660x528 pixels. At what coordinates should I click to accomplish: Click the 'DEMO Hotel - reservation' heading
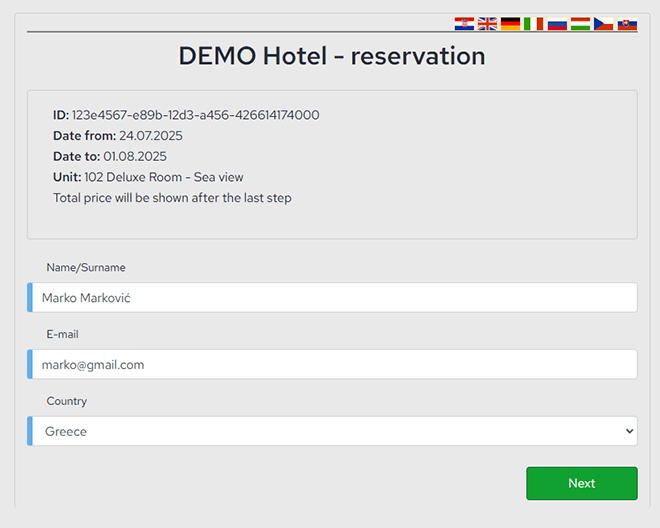tap(331, 56)
